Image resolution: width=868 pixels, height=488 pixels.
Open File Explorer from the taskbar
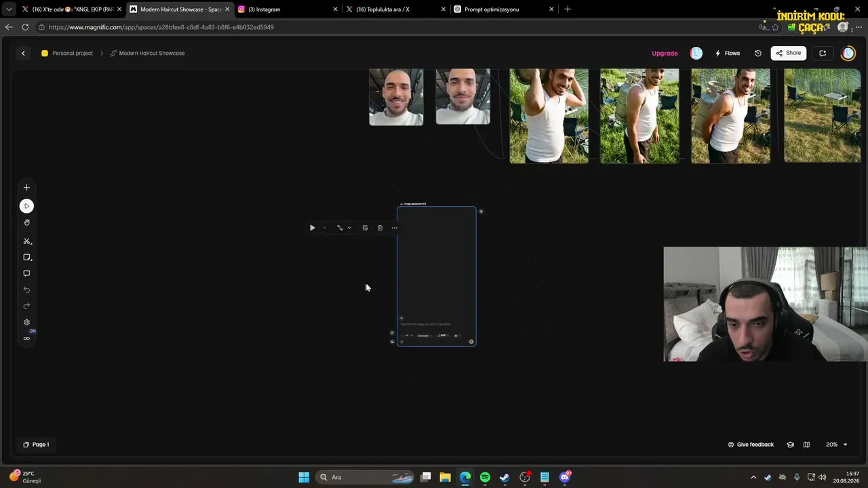[x=445, y=477]
